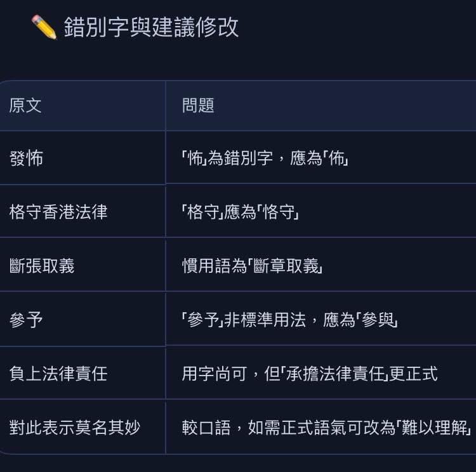This screenshot has height=472, width=476.
Task: Click the cell 對此表示莫名其妙
Action: pos(75,428)
